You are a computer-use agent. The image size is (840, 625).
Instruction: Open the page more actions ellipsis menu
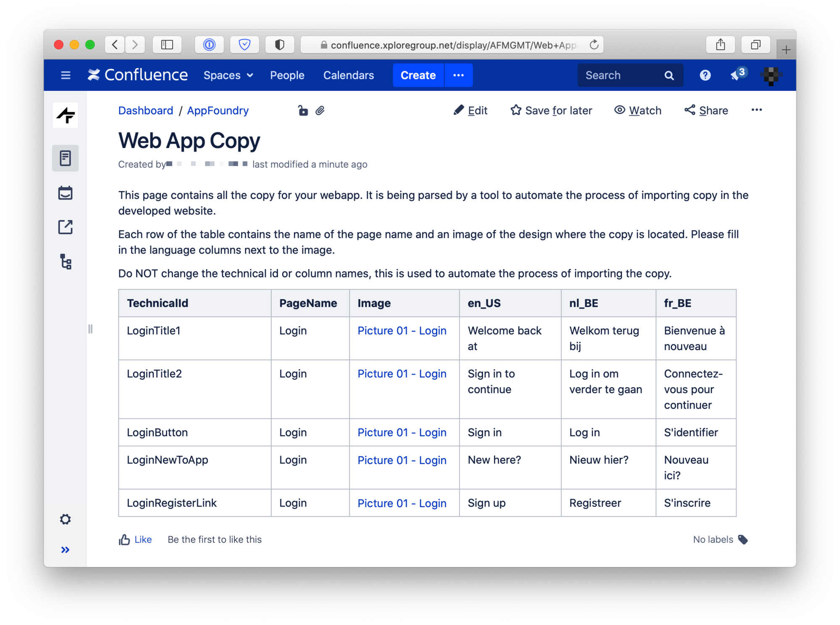click(x=756, y=110)
